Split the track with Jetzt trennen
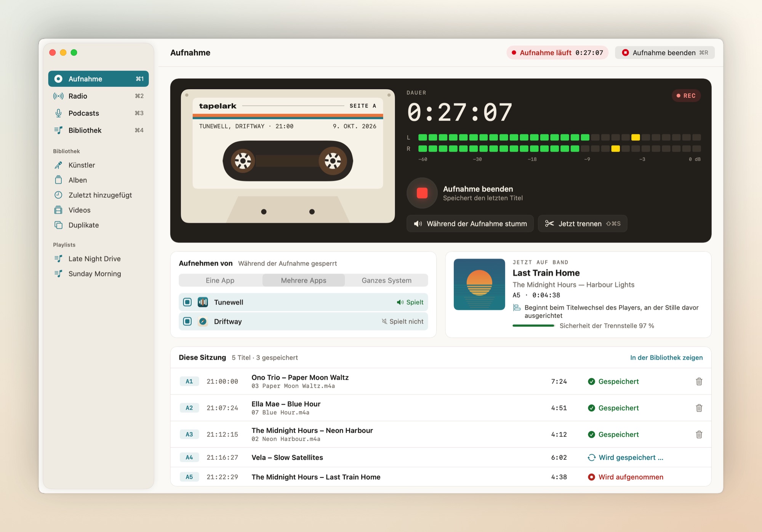 pos(583,224)
